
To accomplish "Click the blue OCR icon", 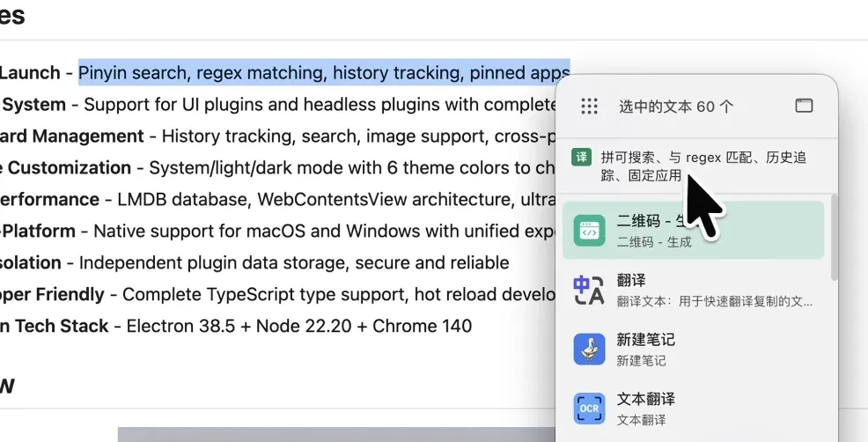I will (x=589, y=409).
